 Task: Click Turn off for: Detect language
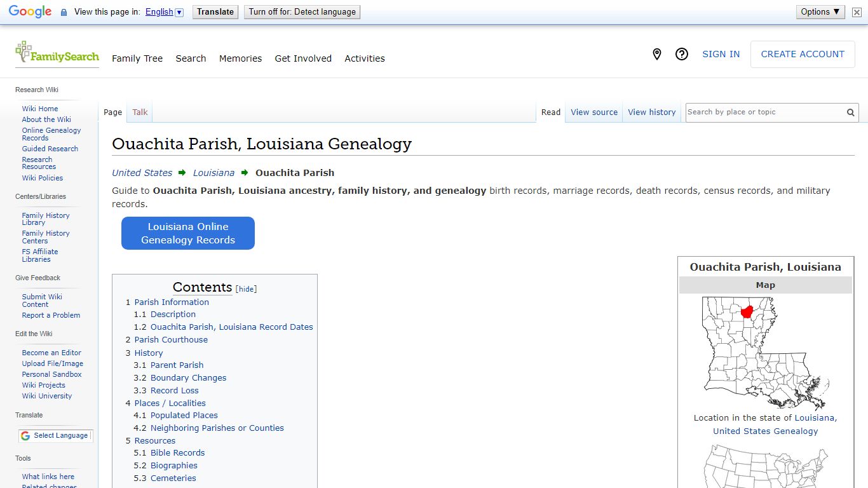tap(302, 12)
